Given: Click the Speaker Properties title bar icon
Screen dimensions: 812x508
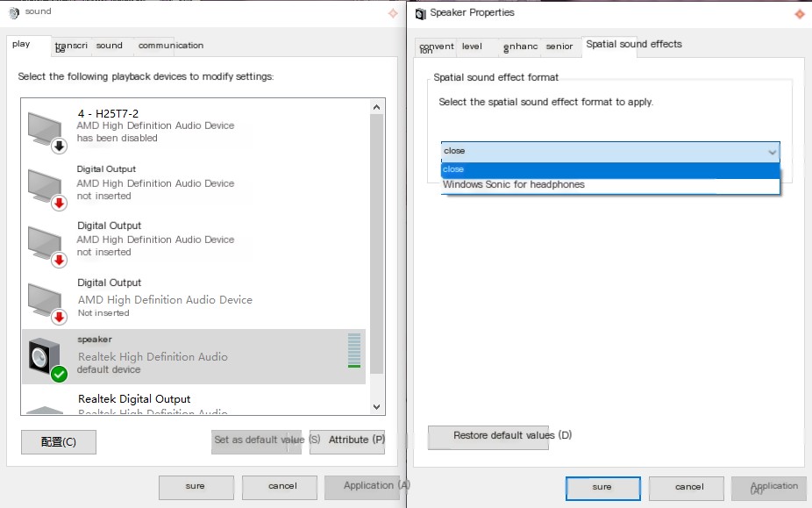Looking at the screenshot, I should coord(419,13).
